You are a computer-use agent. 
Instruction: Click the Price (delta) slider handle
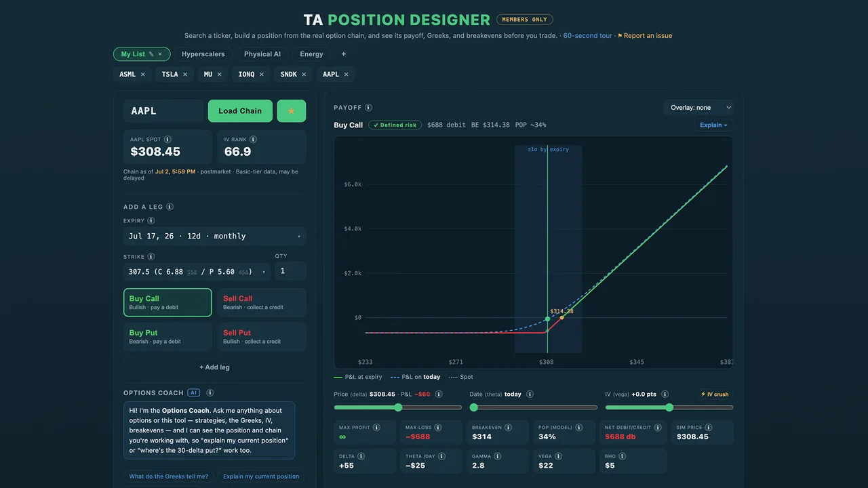click(x=398, y=407)
